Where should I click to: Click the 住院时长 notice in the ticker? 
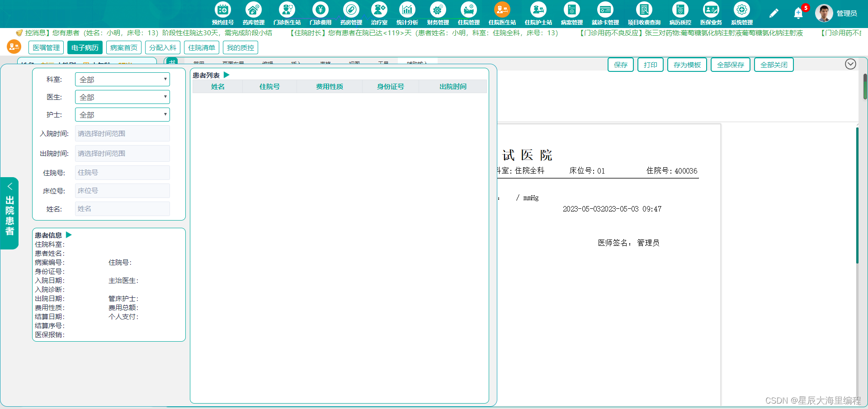[424, 33]
